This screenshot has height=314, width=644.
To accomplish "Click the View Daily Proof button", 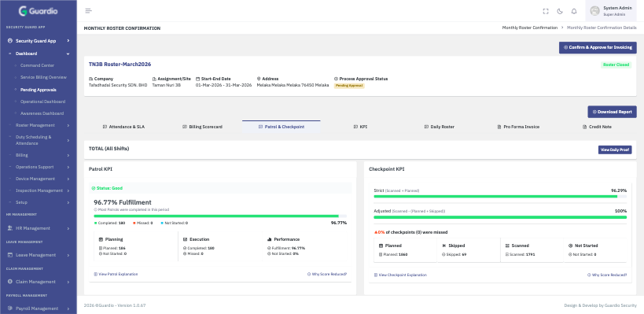I will pos(615,150).
